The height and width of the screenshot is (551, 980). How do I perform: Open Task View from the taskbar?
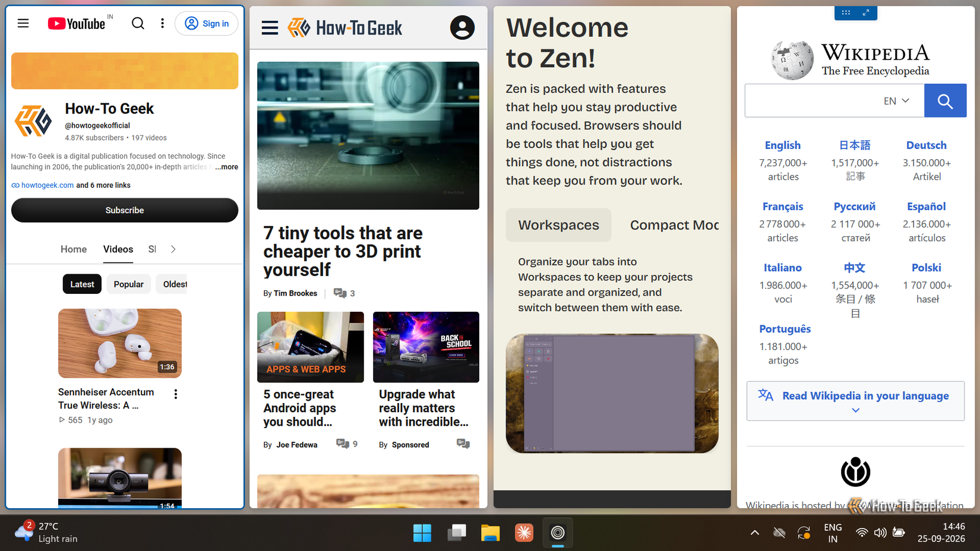point(457,533)
